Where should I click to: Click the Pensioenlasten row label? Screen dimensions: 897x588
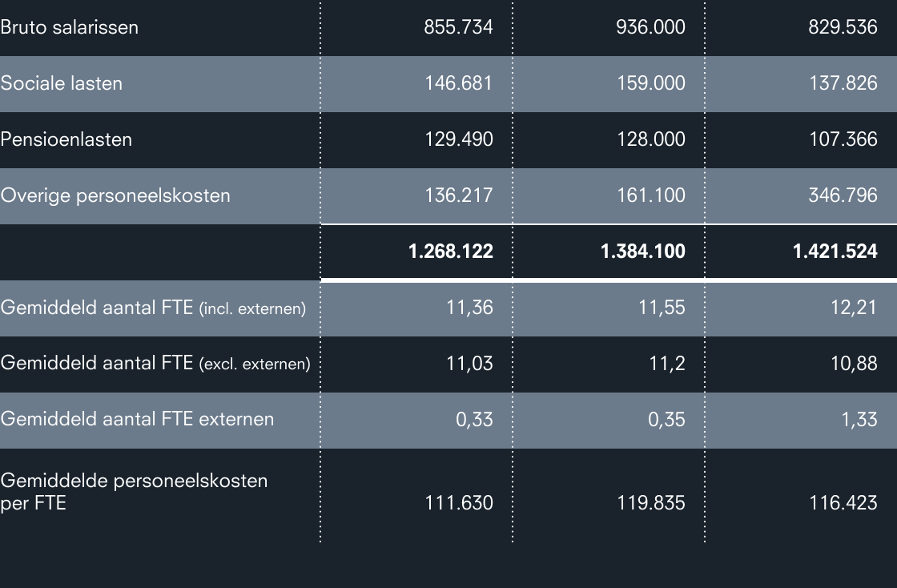(66, 139)
